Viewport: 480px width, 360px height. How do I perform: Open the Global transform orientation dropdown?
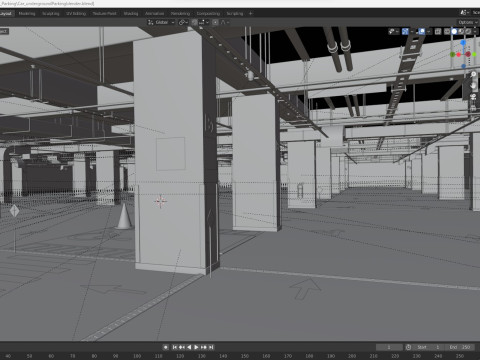point(161,22)
